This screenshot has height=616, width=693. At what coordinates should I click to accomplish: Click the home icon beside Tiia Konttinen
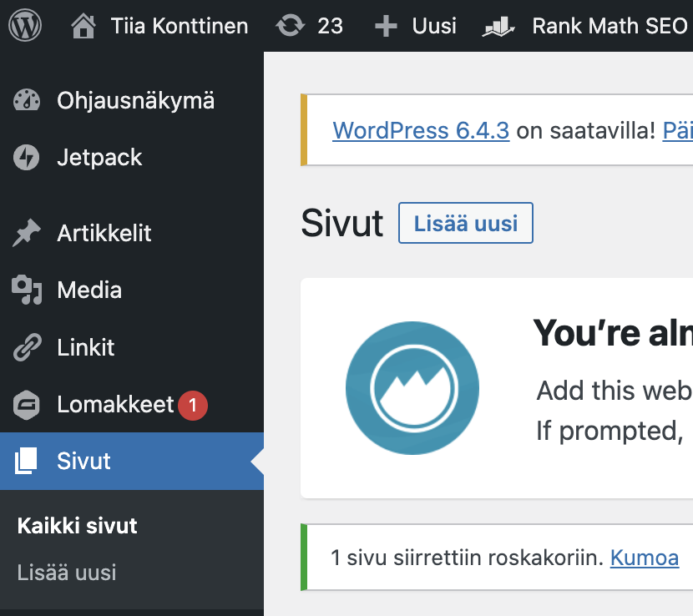(83, 26)
